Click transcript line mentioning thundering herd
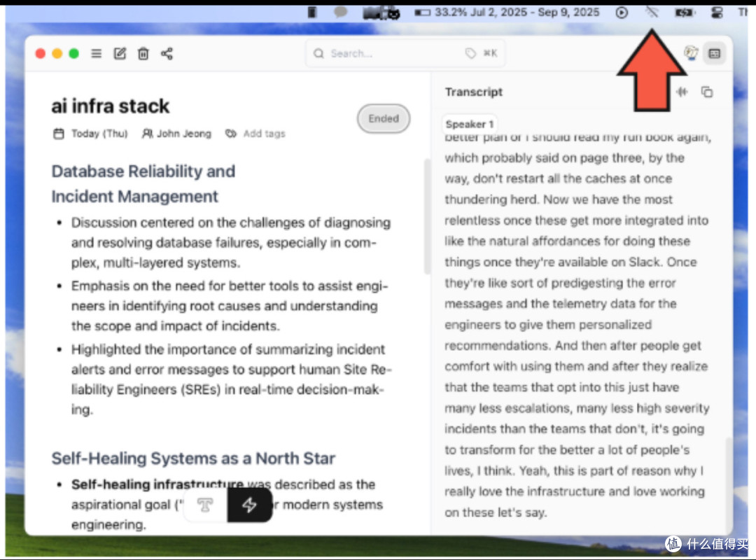756x560 pixels. (559, 199)
